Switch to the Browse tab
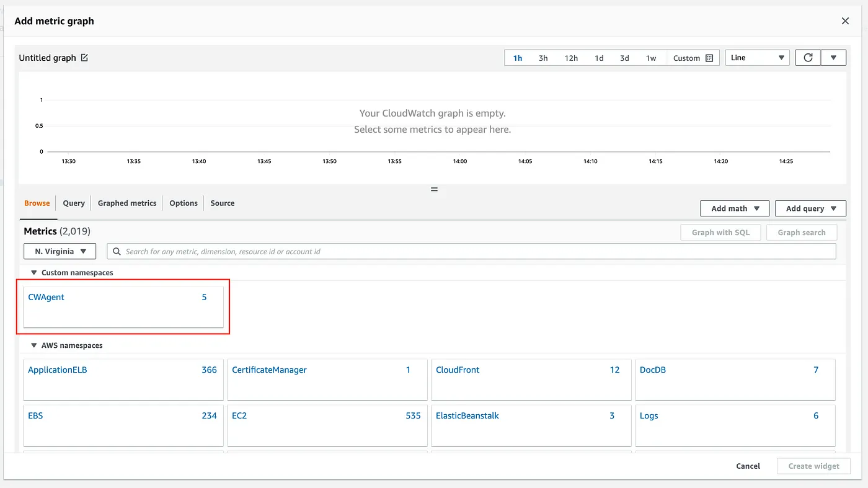Screen dimensions: 868x488 pos(37,203)
